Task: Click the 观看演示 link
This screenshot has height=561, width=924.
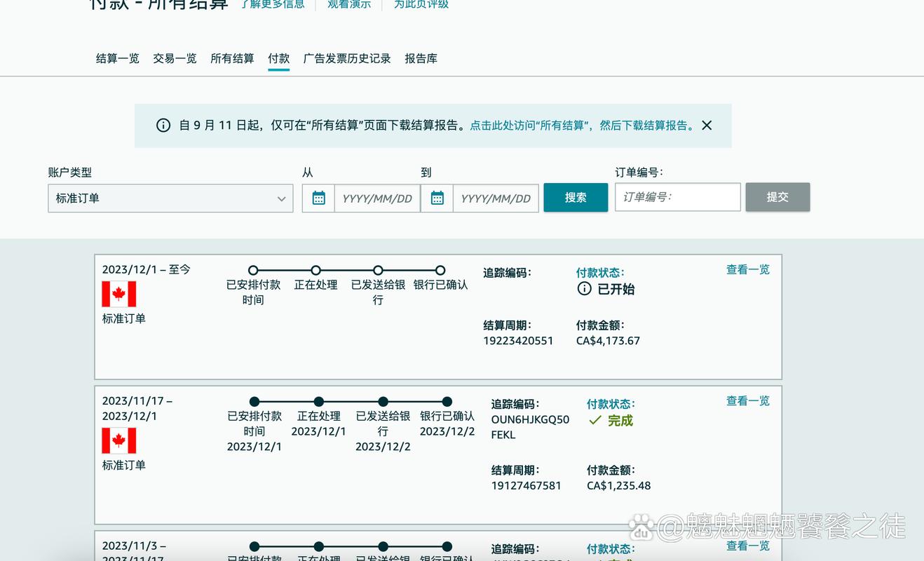Action: 348,4
